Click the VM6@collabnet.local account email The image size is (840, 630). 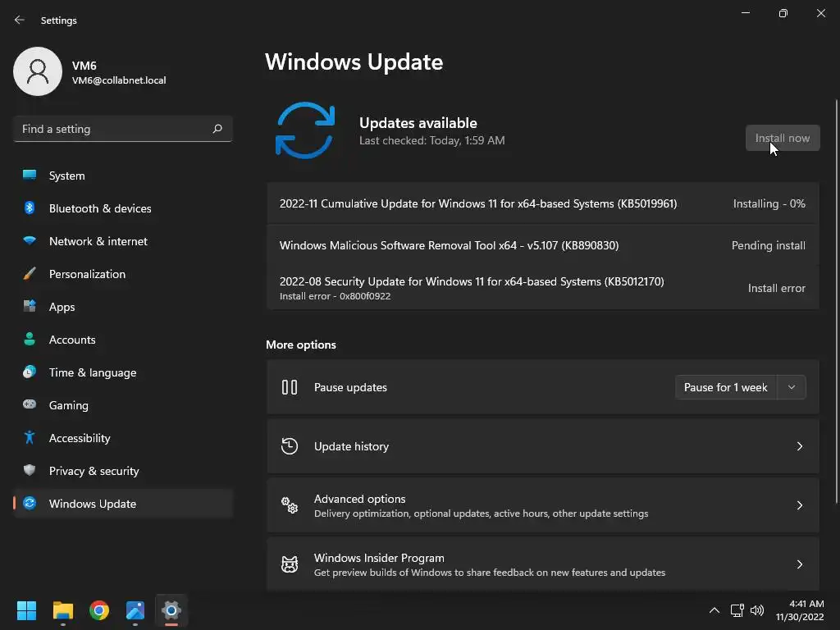coord(119,80)
